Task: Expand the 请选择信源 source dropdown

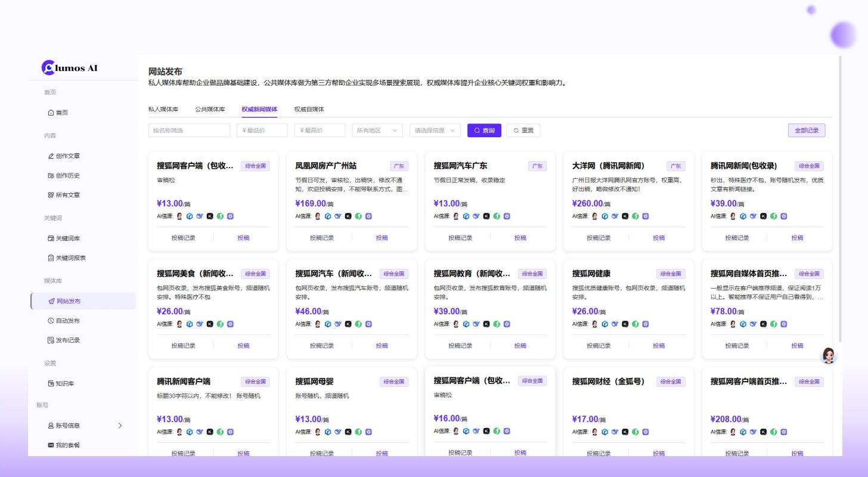Action: [x=435, y=130]
